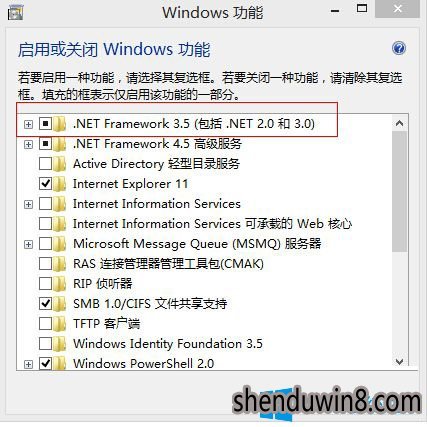427x427 pixels.
Task: Click the blue help question mark icon
Action: (399, 49)
